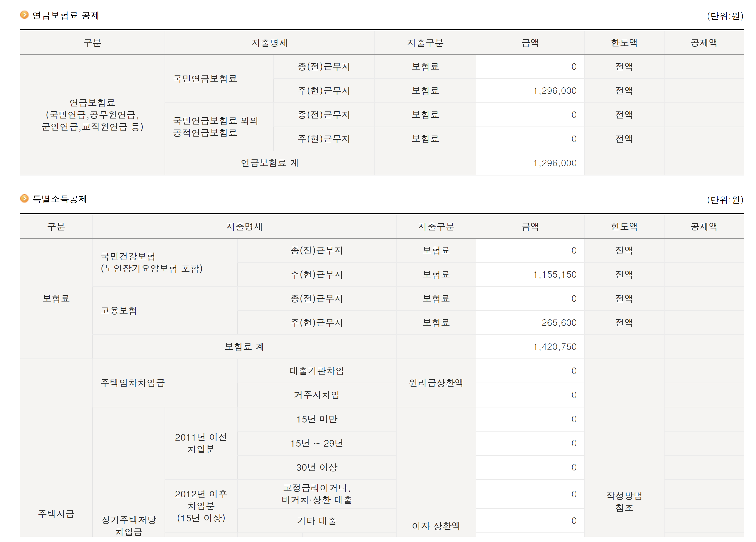Screen dimensions: 756x542
Task: Click the 국민연금보험료 row label
Action: click(x=205, y=79)
